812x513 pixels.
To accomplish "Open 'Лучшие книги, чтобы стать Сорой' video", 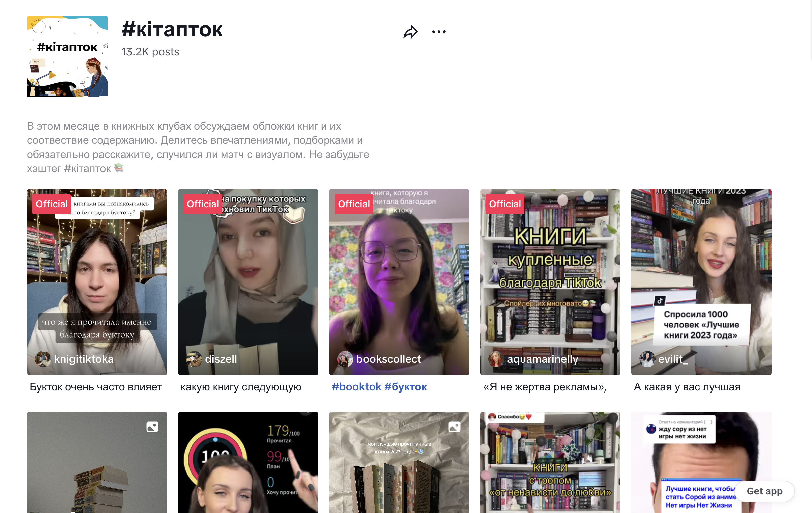I will 701,462.
